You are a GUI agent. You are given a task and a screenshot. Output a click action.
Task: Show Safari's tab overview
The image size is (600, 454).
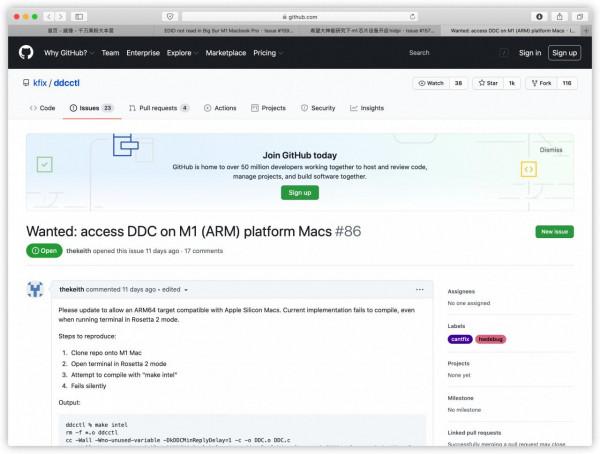pyautogui.click(x=580, y=17)
